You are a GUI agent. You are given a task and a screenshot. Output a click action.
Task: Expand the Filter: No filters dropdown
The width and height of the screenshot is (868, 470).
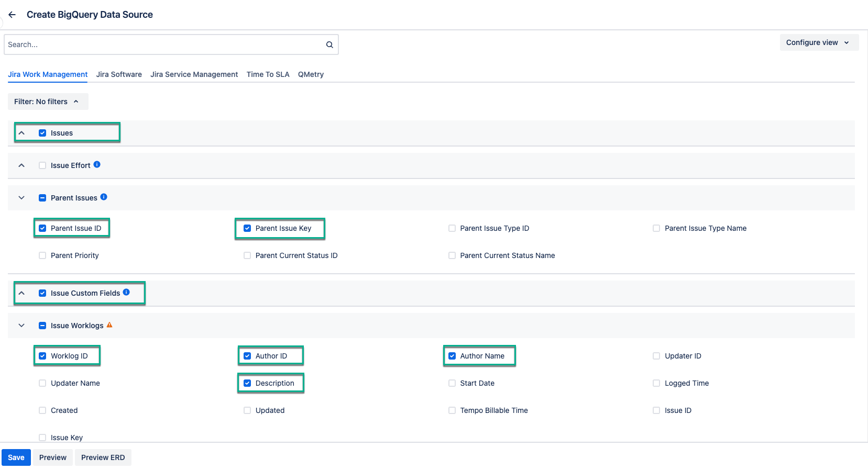tap(48, 102)
